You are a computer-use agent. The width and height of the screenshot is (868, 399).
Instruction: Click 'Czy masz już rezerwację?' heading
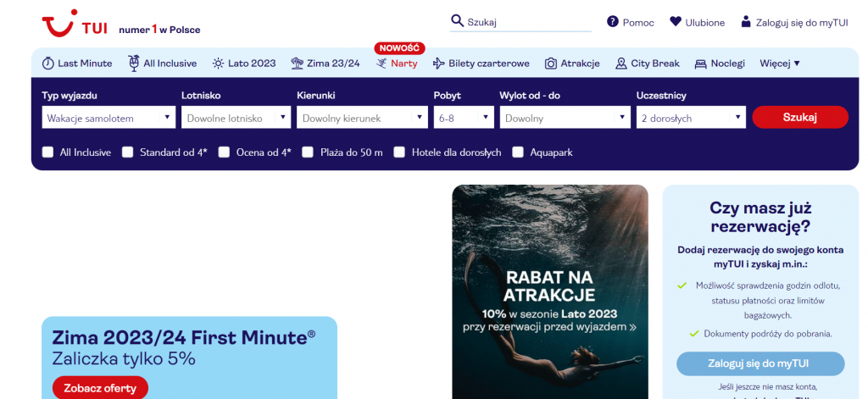click(x=760, y=217)
